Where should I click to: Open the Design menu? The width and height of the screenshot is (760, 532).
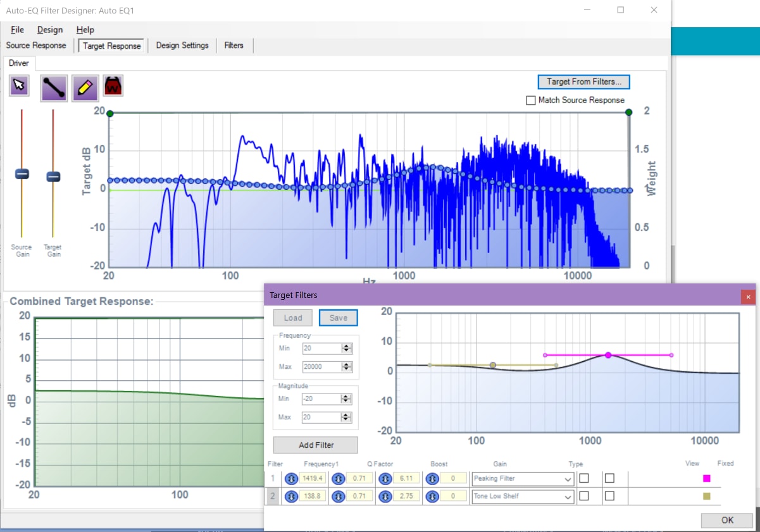coord(50,30)
